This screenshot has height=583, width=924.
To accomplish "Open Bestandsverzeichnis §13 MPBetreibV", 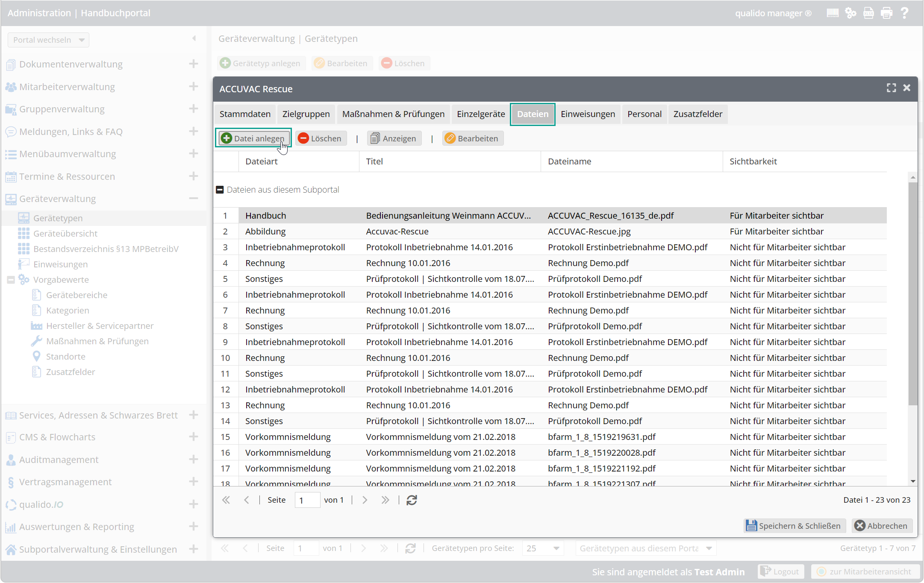I will [106, 249].
